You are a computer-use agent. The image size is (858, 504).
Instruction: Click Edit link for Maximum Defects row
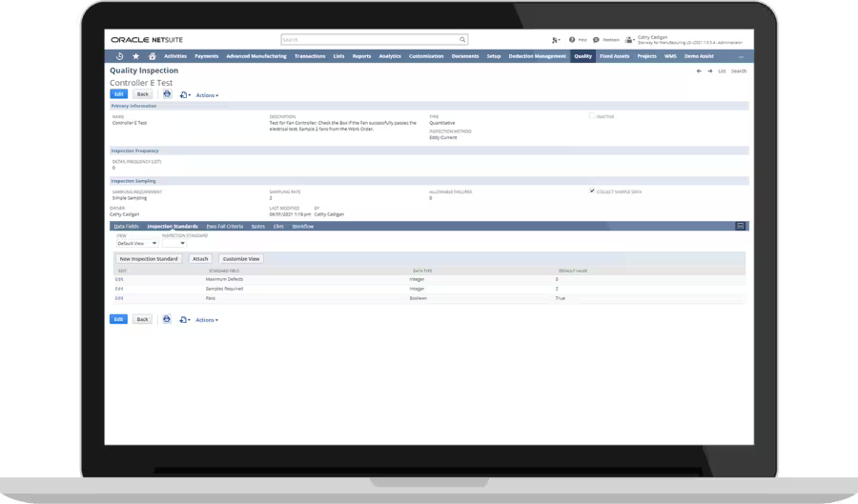click(119, 278)
